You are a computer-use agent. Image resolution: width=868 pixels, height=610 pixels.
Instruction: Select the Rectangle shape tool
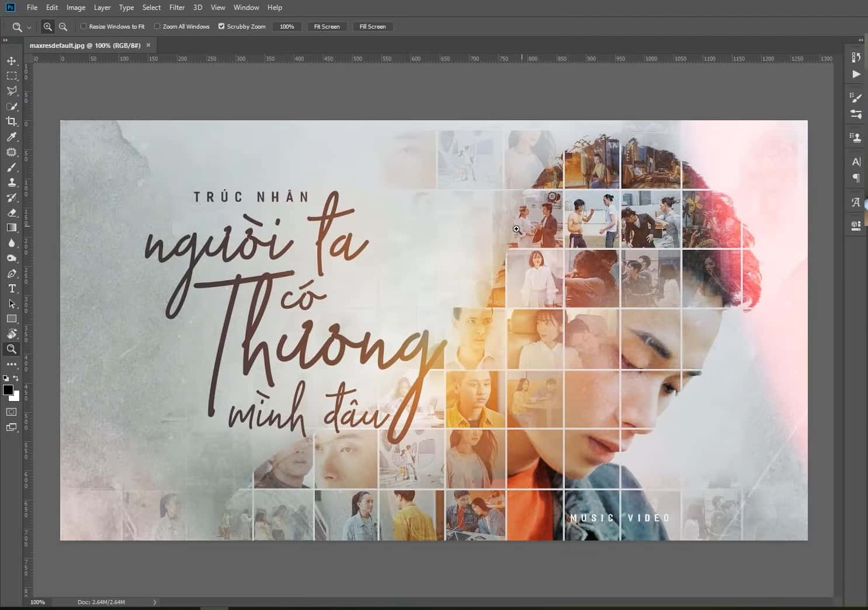click(x=12, y=319)
